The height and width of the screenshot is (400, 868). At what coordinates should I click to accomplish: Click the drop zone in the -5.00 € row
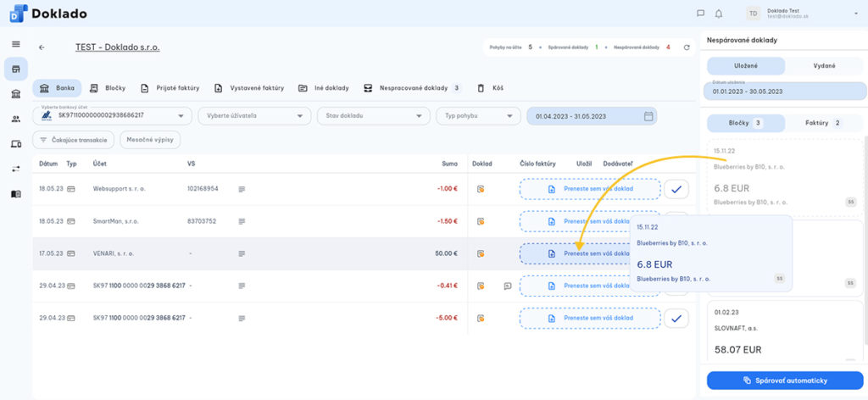[590, 319]
